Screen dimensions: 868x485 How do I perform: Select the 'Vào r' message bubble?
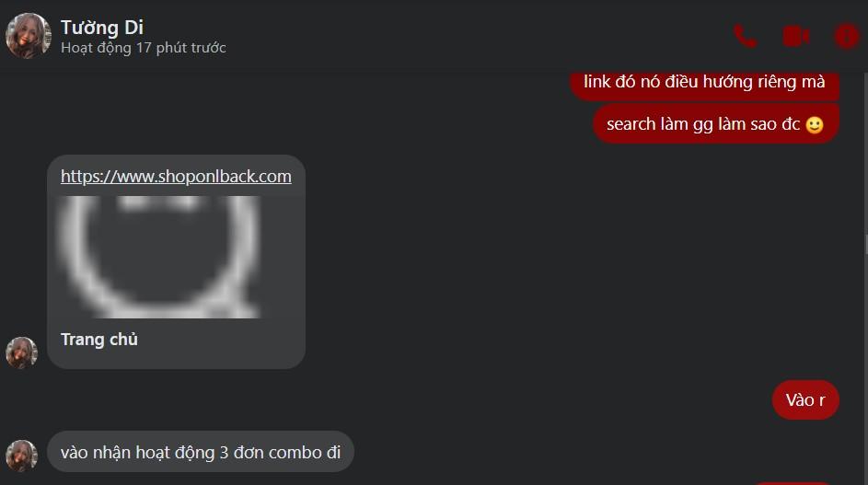point(805,399)
